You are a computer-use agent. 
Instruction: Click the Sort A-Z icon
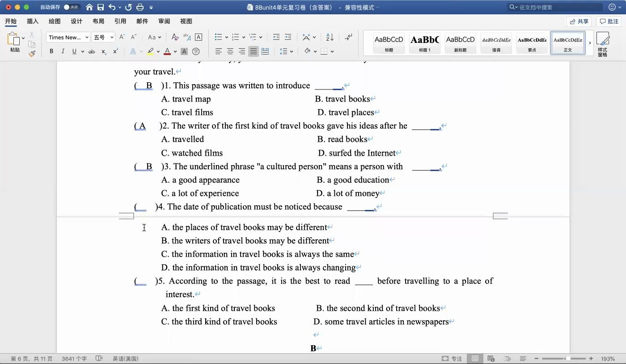pos(330,37)
